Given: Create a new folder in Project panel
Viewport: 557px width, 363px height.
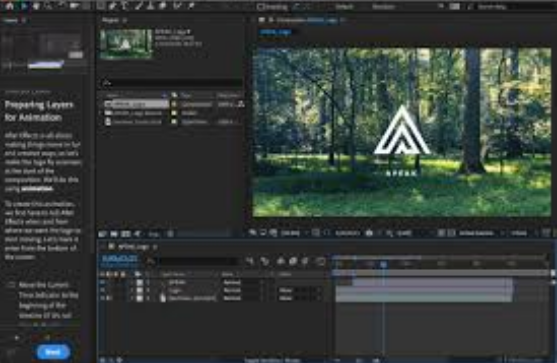Looking at the screenshot, I should tap(114, 234).
